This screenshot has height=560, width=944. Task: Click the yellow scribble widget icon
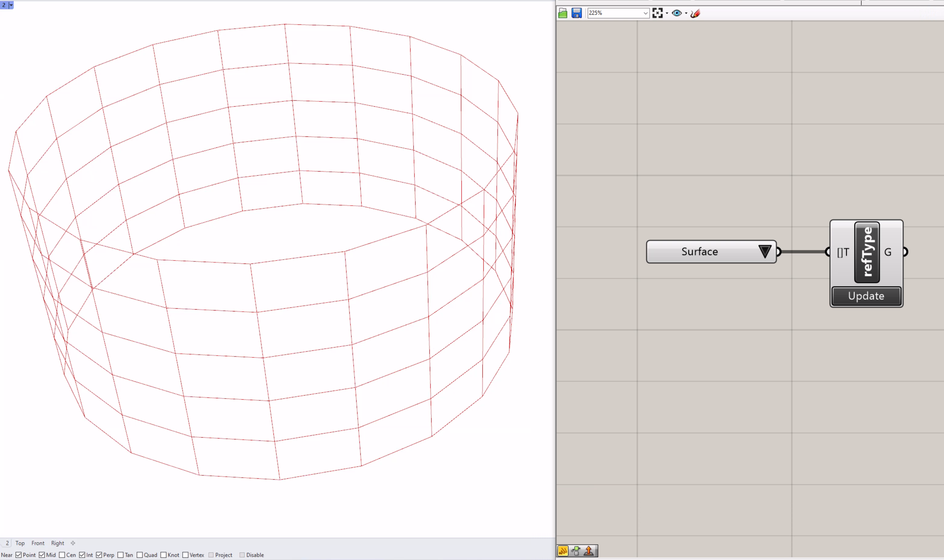(562, 551)
